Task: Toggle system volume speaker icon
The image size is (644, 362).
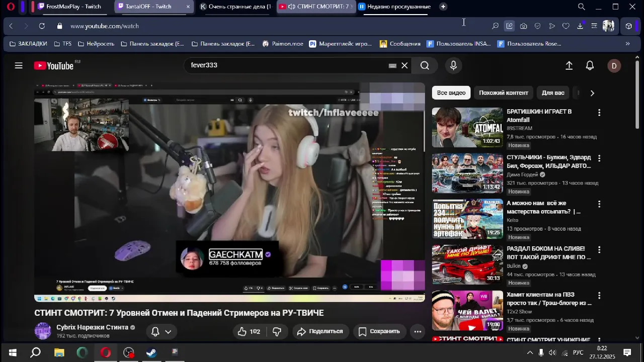Action: 552,352
